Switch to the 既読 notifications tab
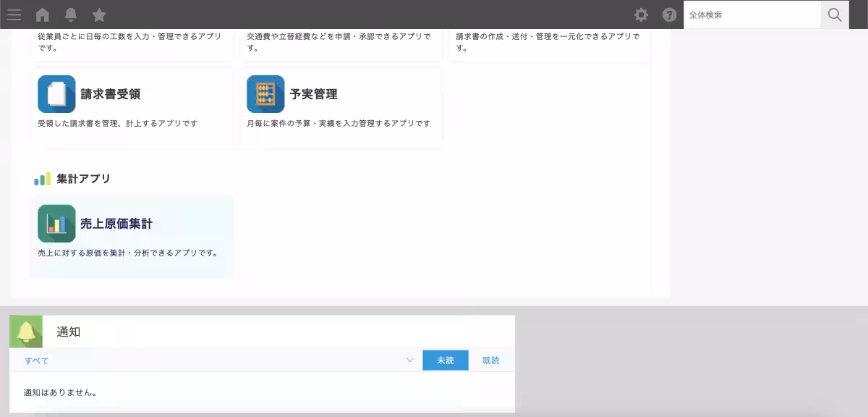868x417 pixels. point(491,360)
